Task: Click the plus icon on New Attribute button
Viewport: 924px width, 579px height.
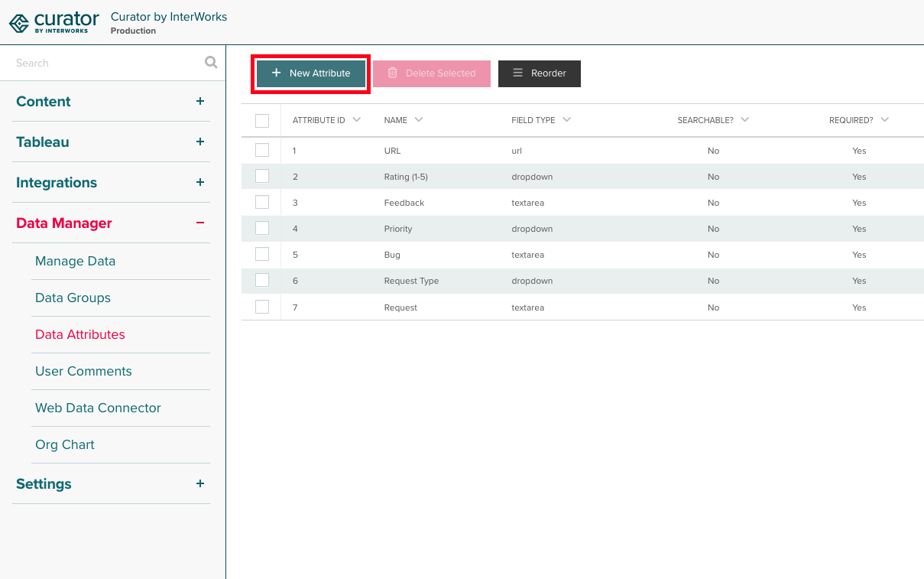Action: pos(276,73)
